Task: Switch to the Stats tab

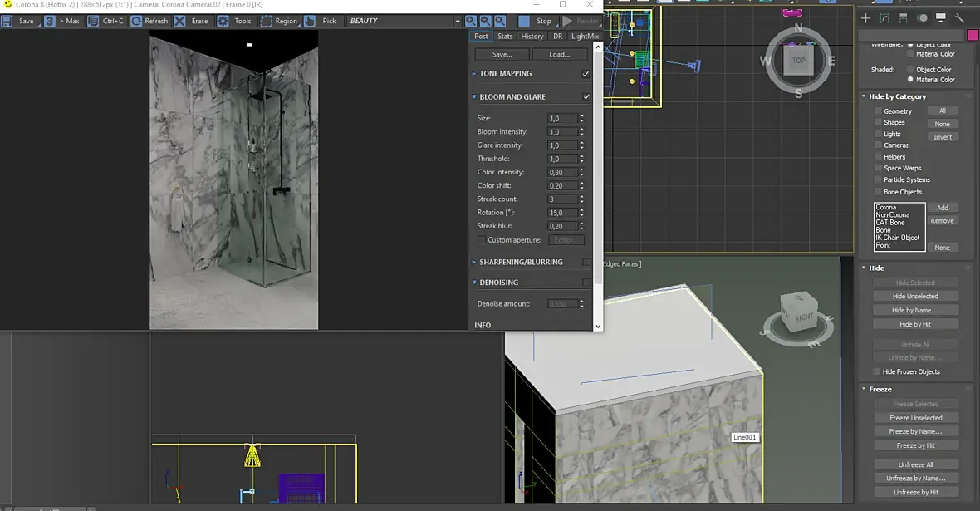Action: pyautogui.click(x=505, y=37)
